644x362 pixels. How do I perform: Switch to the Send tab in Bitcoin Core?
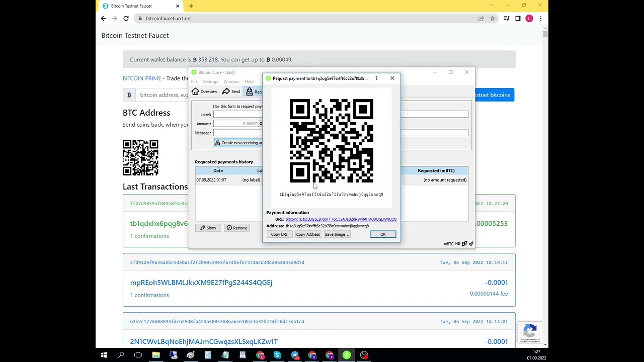(x=231, y=92)
